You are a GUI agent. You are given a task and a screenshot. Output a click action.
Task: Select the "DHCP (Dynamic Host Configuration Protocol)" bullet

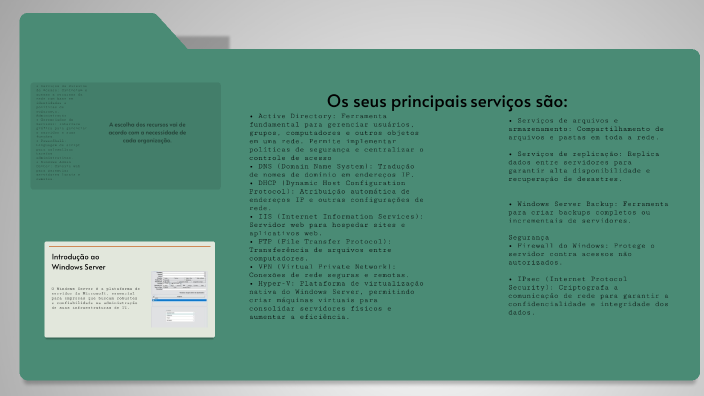[x=336, y=195]
